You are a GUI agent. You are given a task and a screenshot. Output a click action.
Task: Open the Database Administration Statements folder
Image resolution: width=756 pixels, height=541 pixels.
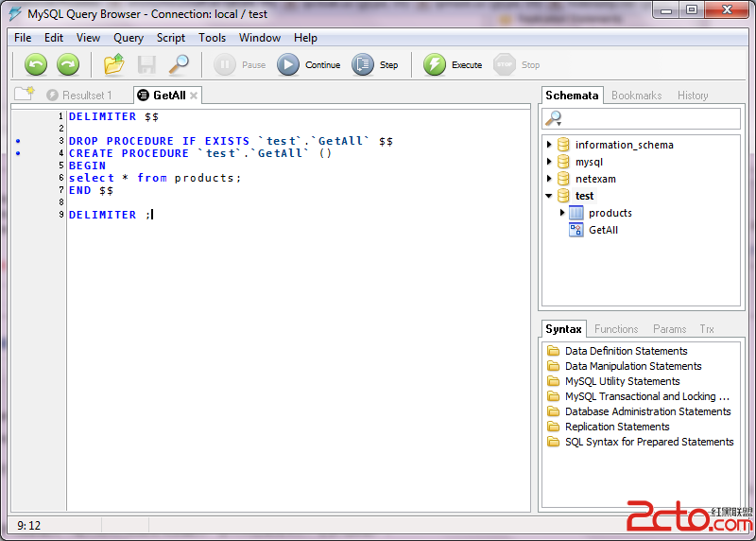(x=639, y=411)
